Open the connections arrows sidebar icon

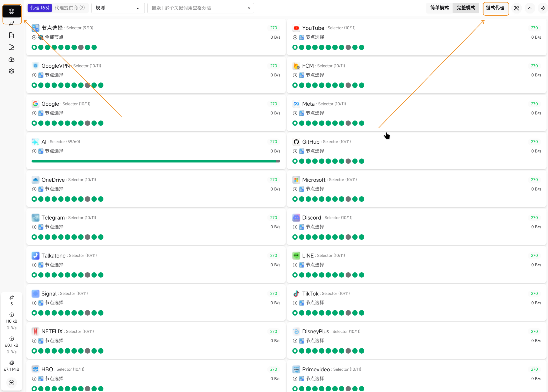coord(12,23)
